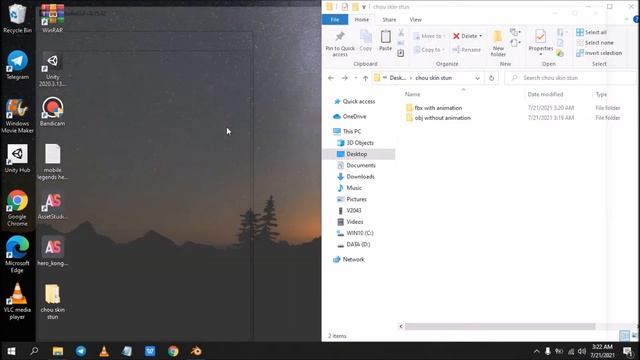Select the Telegram desktop shortcut
The width and height of the screenshot is (640, 360).
coord(17,64)
